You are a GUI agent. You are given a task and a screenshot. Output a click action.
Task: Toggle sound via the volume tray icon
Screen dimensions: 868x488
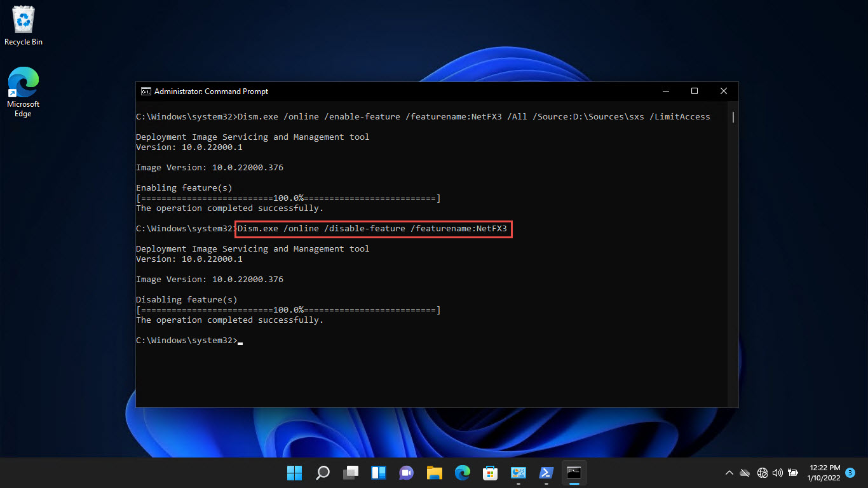pos(777,473)
